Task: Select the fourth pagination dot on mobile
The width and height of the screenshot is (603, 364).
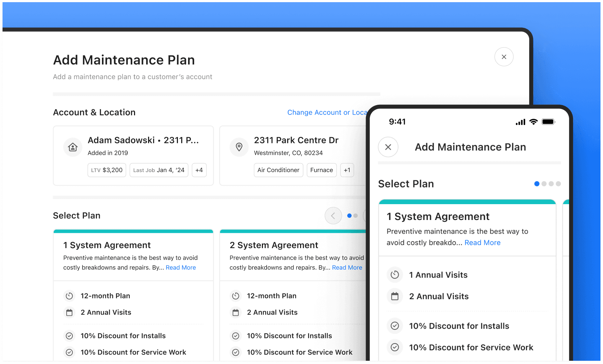Action: (x=558, y=184)
